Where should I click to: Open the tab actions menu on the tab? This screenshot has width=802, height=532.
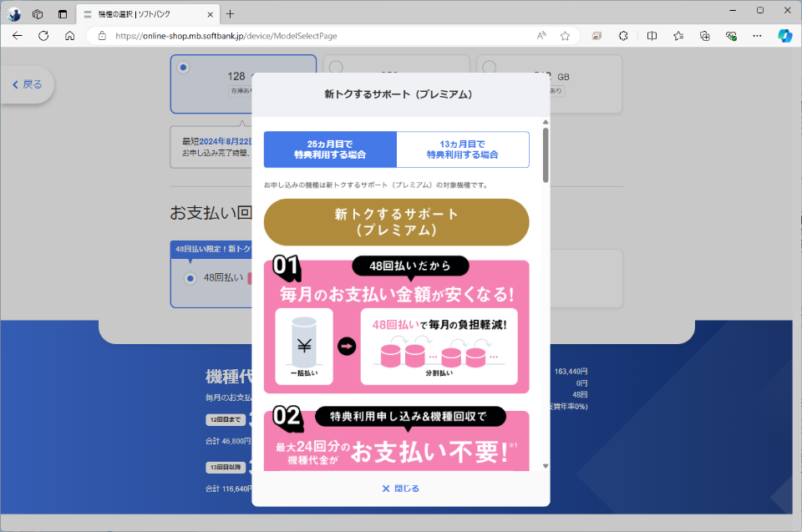pos(89,14)
